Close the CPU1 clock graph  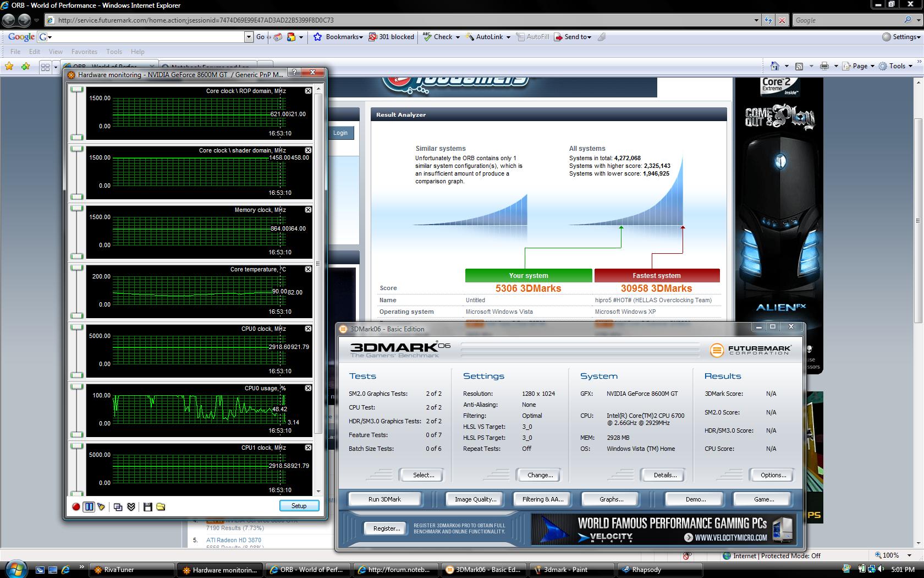(x=308, y=448)
